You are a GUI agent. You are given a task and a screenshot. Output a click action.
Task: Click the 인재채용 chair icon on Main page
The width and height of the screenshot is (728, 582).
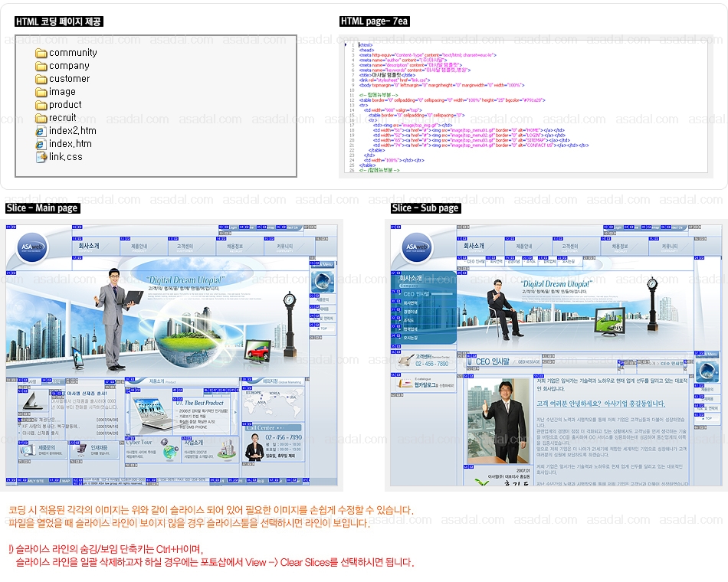pos(80,450)
